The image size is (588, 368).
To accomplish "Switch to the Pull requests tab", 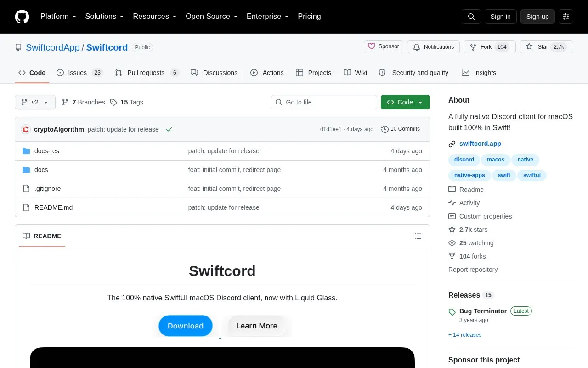I will point(147,73).
